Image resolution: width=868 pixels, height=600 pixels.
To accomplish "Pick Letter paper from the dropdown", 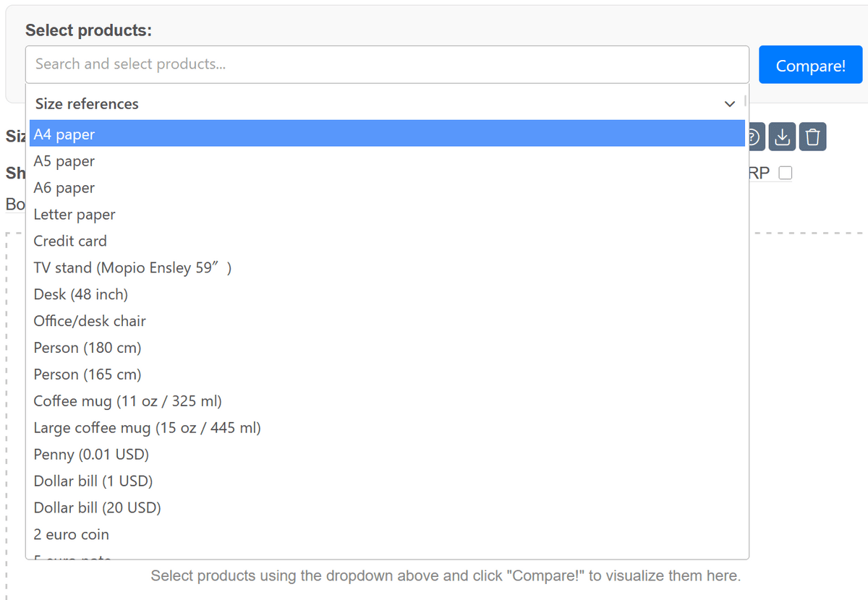I will click(75, 215).
